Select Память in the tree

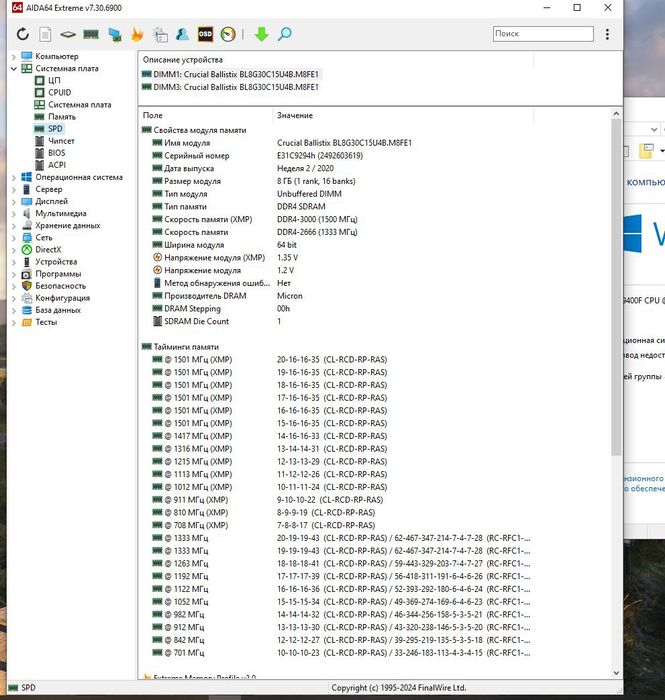62,117
